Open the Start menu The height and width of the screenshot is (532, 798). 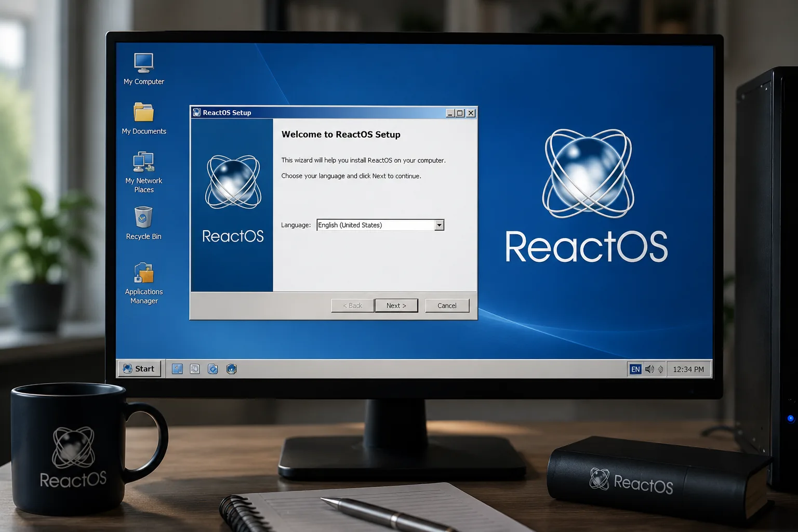[139, 369]
